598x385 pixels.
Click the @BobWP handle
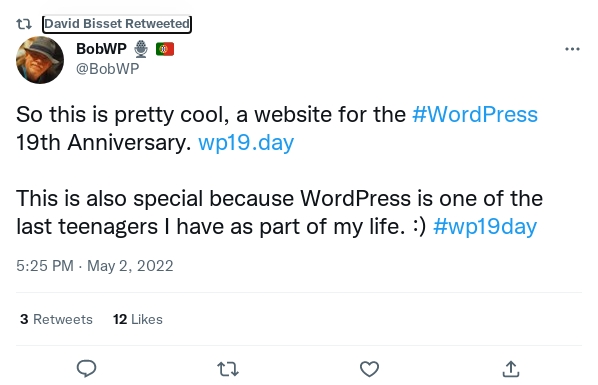tap(108, 69)
